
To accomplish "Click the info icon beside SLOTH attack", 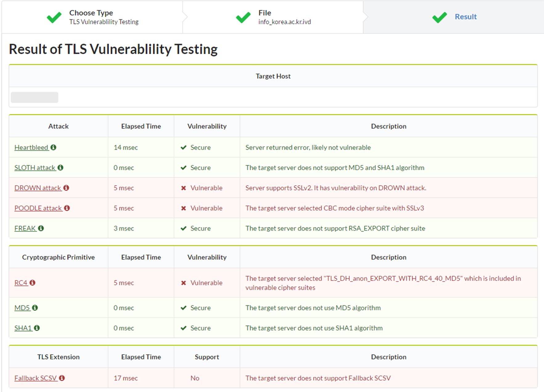I will tap(60, 168).
